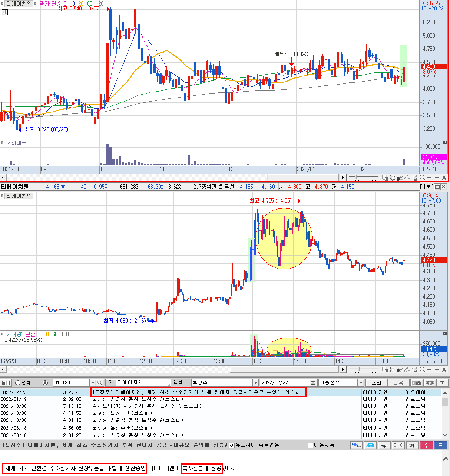Click the date field 2022/02/27
The image size is (450, 476).
[x=285, y=383]
